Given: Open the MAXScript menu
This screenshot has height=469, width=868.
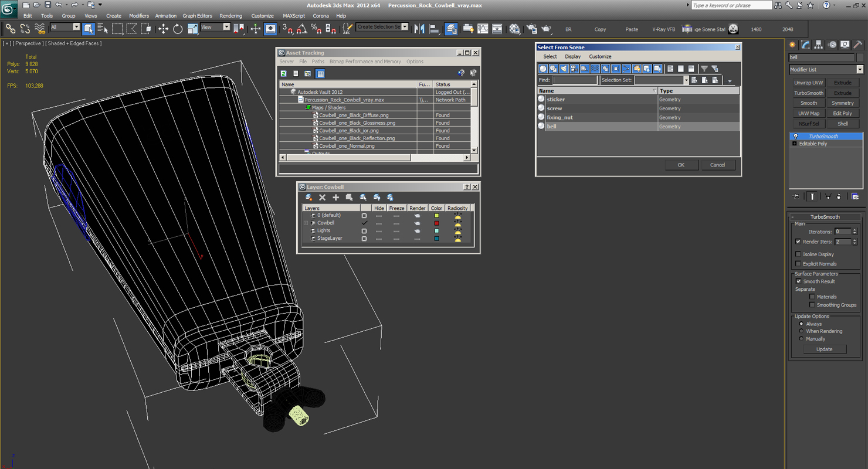Looking at the screenshot, I should (x=294, y=16).
